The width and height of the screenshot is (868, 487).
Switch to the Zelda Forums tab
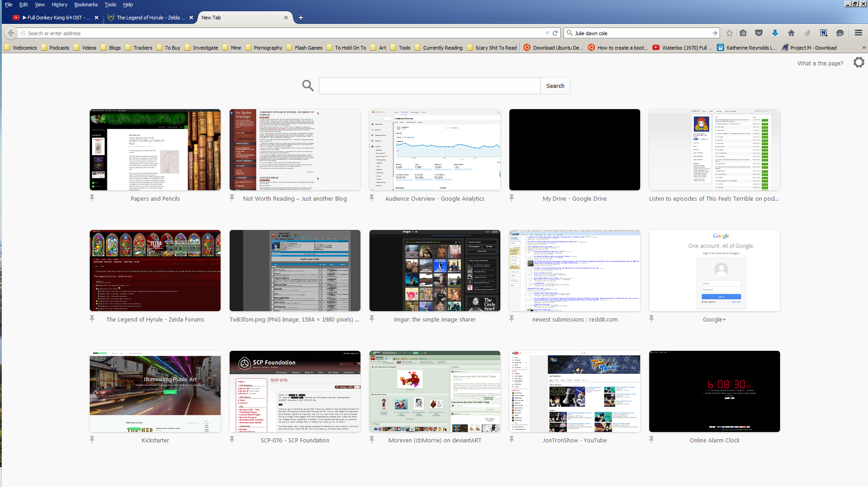[x=150, y=18]
